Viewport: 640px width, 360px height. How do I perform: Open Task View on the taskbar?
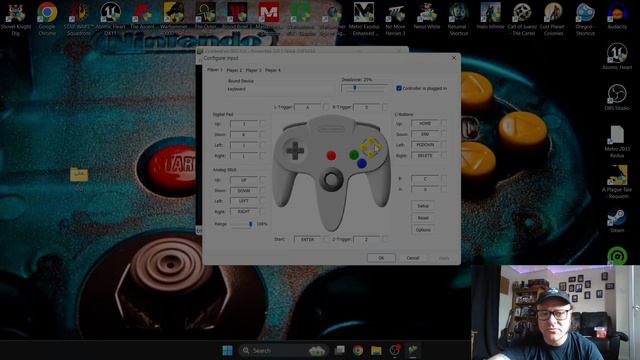point(340,350)
